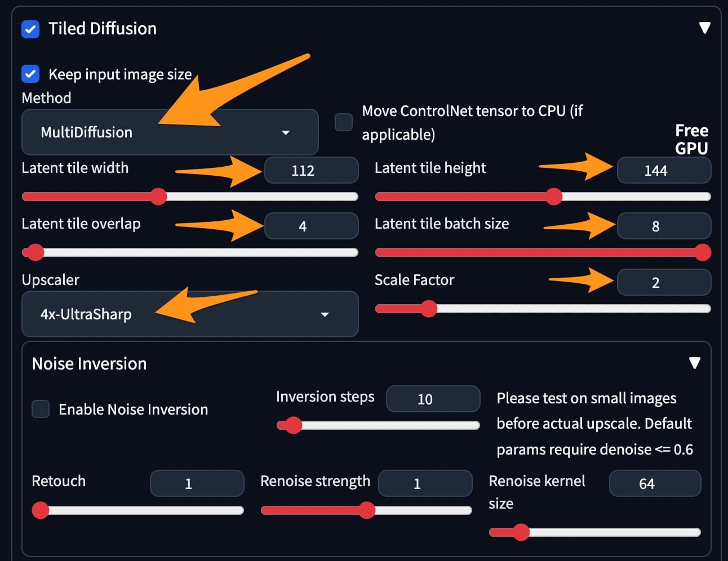Click the Scale Factor slider handle
This screenshot has width=728, height=561.
429,309
